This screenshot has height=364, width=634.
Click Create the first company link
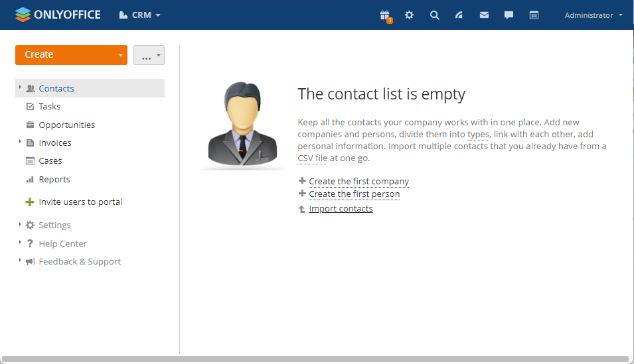tap(358, 182)
